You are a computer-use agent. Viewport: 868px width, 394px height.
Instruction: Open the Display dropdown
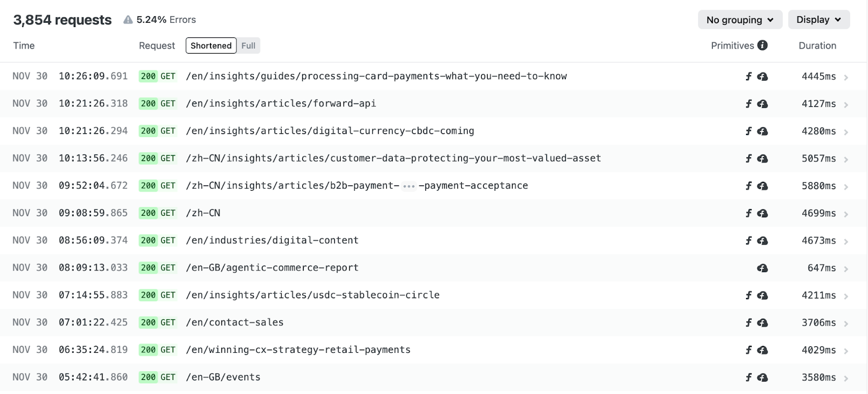click(x=819, y=20)
